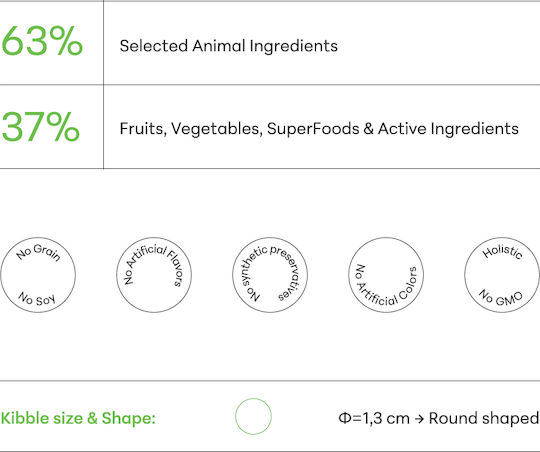
Task: Click the 'Holistic' curved text
Action: [502, 252]
